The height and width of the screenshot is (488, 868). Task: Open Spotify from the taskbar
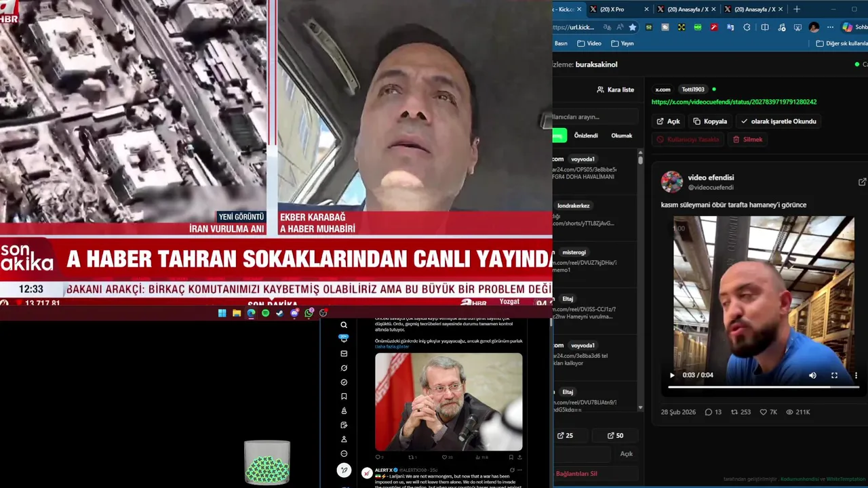coord(265,313)
